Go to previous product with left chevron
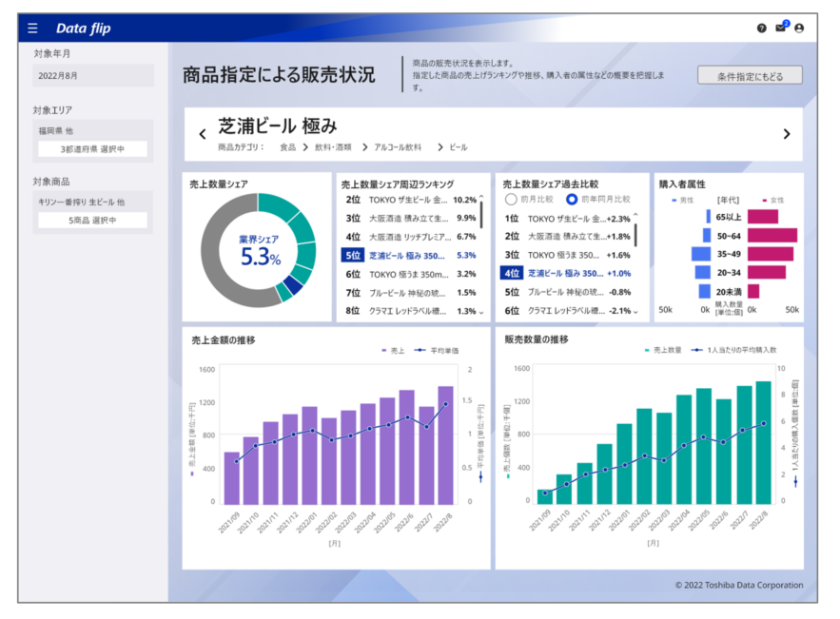This screenshot has height=619, width=840. pos(203,134)
